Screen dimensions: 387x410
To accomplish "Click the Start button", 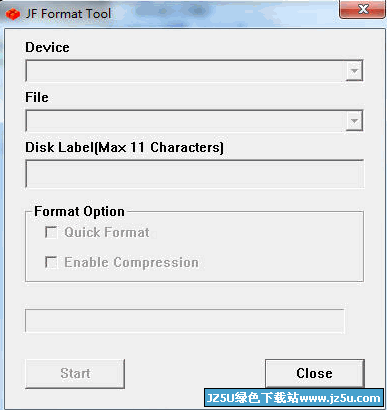I will tap(75, 374).
